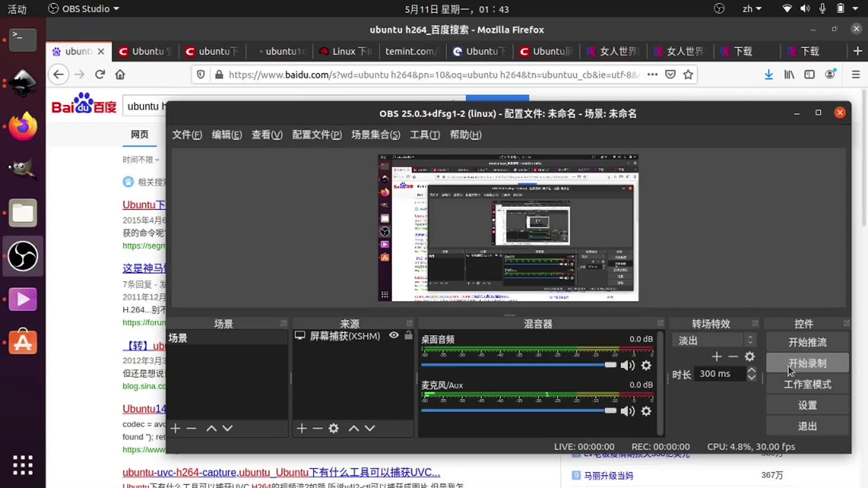This screenshot has height=488, width=868.
Task: Remove transition with minus icon
Action: 733,357
